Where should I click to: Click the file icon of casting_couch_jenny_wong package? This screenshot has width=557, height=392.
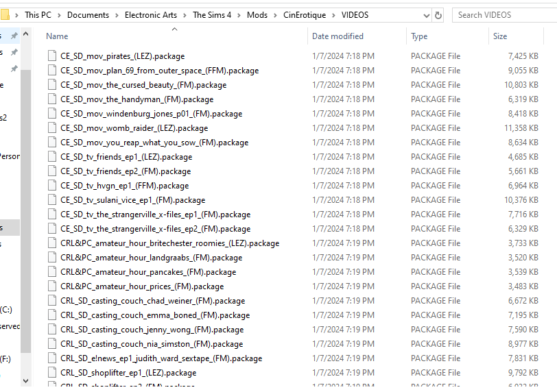pos(52,329)
